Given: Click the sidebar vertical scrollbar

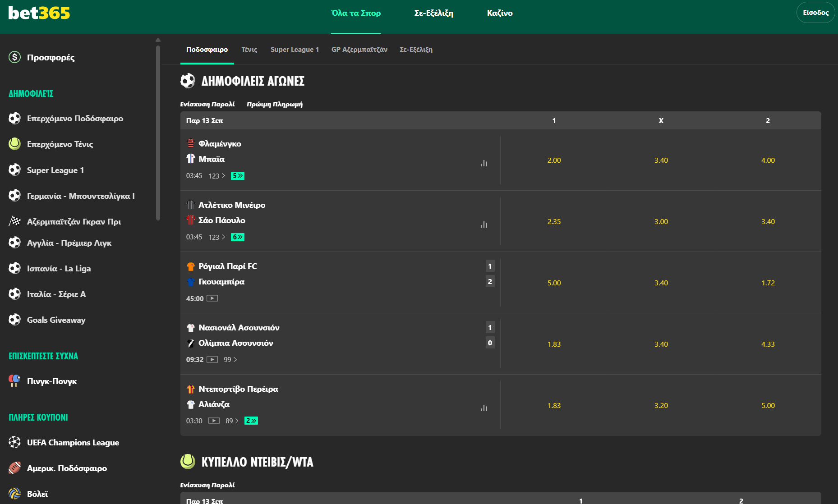Looking at the screenshot, I should point(158,133).
